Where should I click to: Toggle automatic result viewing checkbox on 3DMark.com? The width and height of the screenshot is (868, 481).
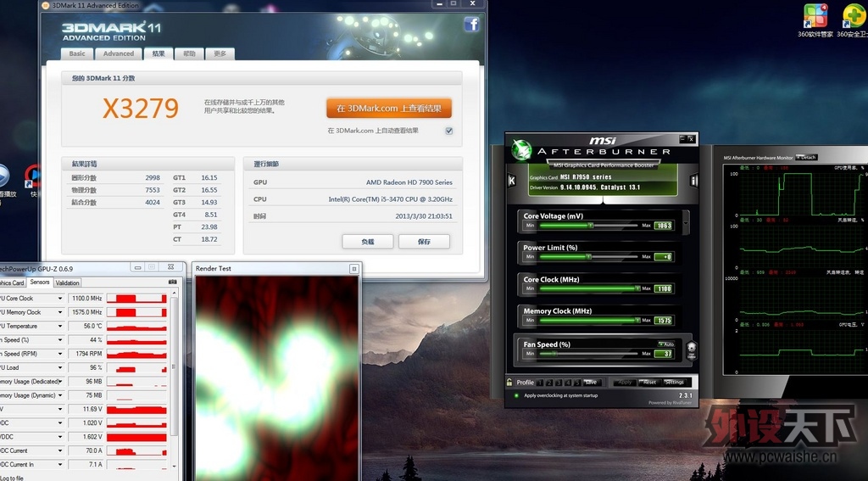pyautogui.click(x=449, y=131)
